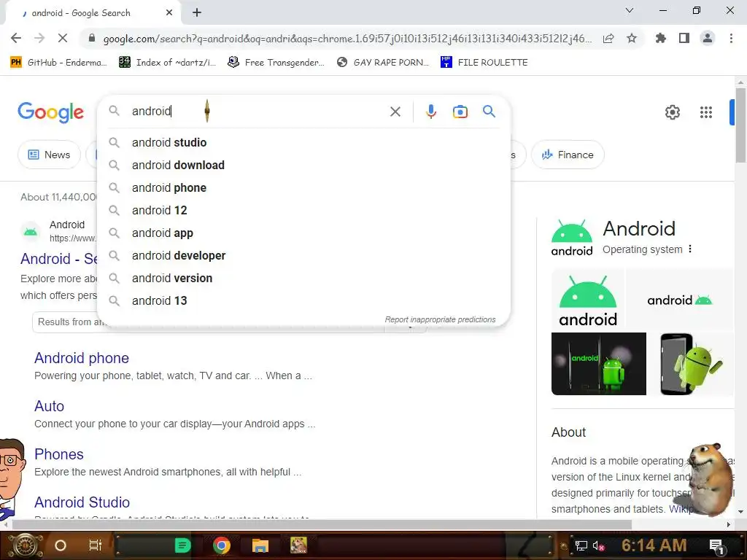This screenshot has width=747, height=560.
Task: Choose suggestion android phone
Action: [x=303, y=187]
